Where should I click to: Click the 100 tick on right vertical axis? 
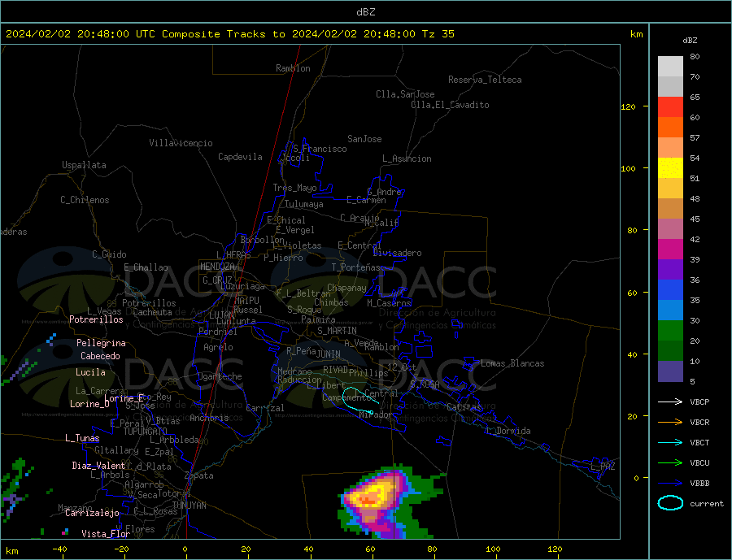(x=628, y=168)
